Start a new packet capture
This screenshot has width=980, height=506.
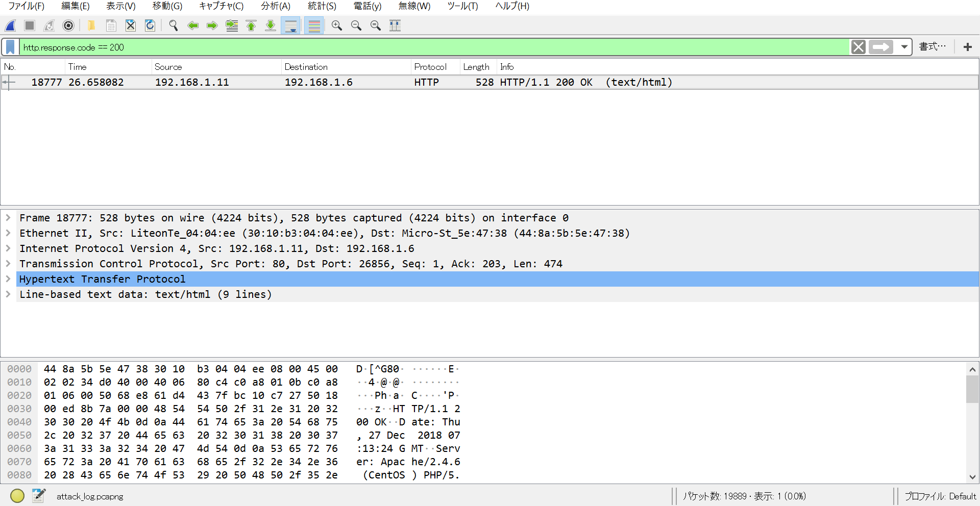click(9, 26)
